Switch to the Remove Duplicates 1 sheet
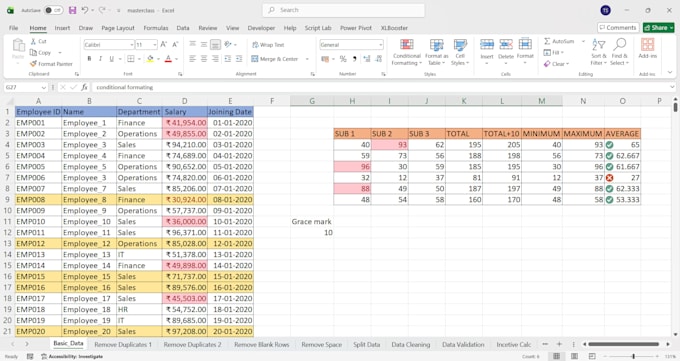 pyautogui.click(x=123, y=345)
